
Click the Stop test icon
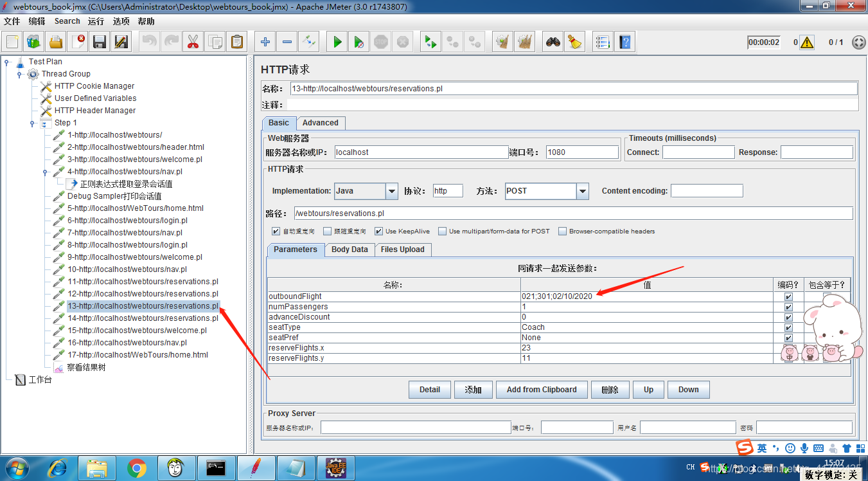tap(381, 42)
